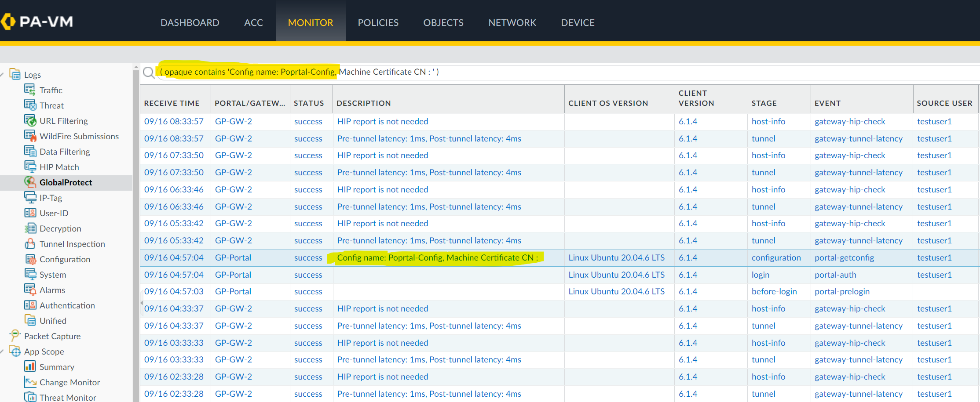Collapse the Logs tree node
The image size is (980, 402).
pyautogui.click(x=2, y=75)
